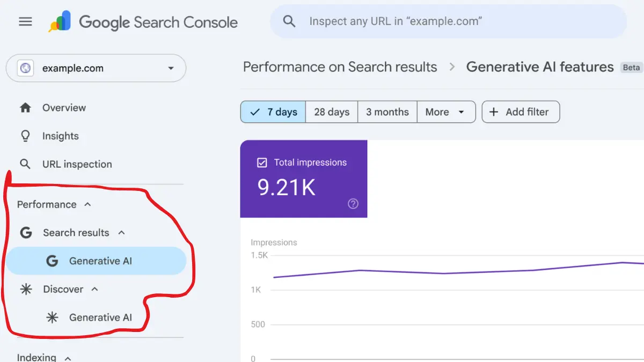
Task: Collapse the Performance section chevron
Action: click(x=87, y=204)
